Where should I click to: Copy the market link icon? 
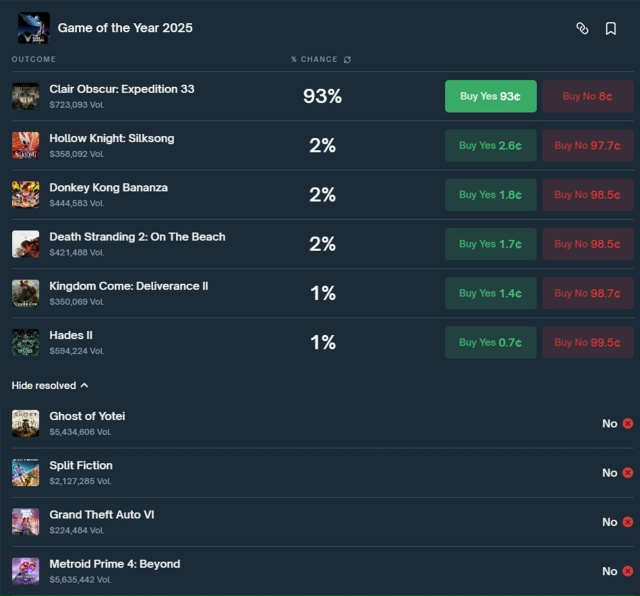coord(582,28)
